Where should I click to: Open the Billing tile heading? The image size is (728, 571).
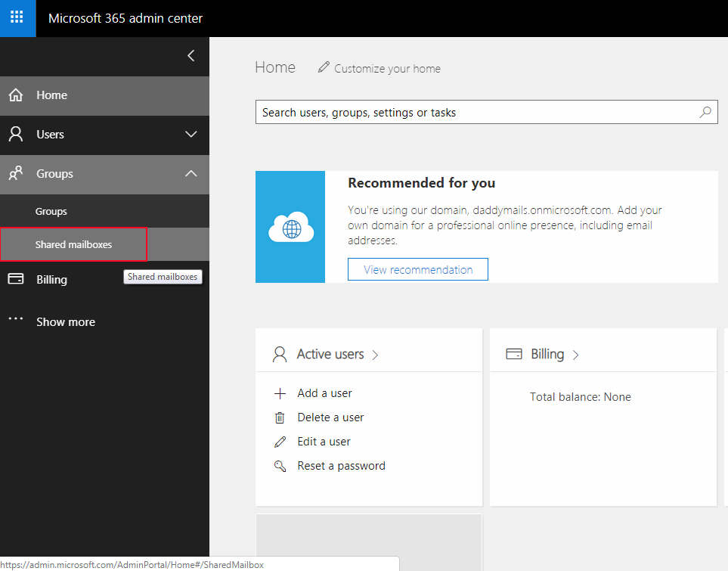(x=547, y=354)
